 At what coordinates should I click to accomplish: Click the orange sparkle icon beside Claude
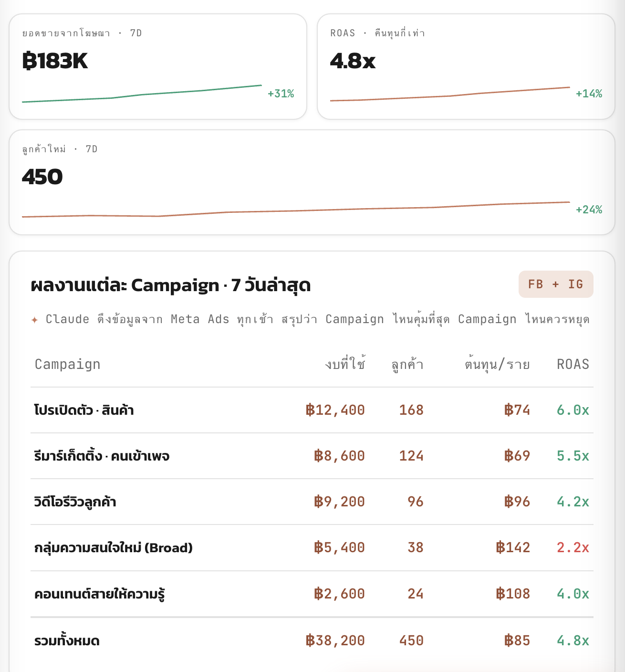click(x=34, y=320)
